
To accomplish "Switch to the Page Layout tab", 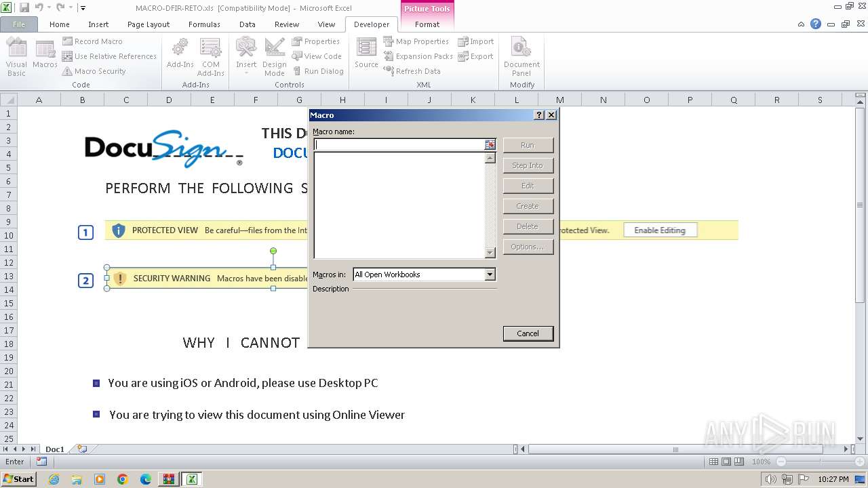I will tap(149, 24).
